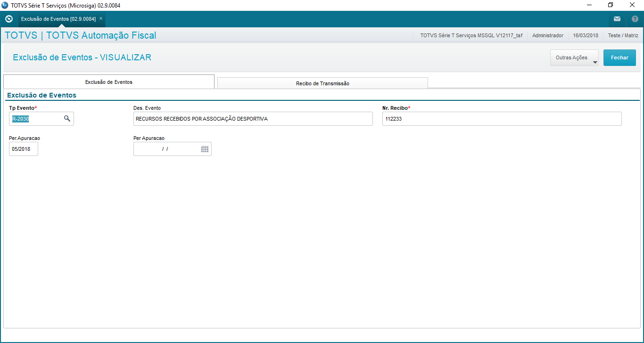Expand the Outras Ações dropdown
644x343 pixels.
pyautogui.click(x=574, y=58)
